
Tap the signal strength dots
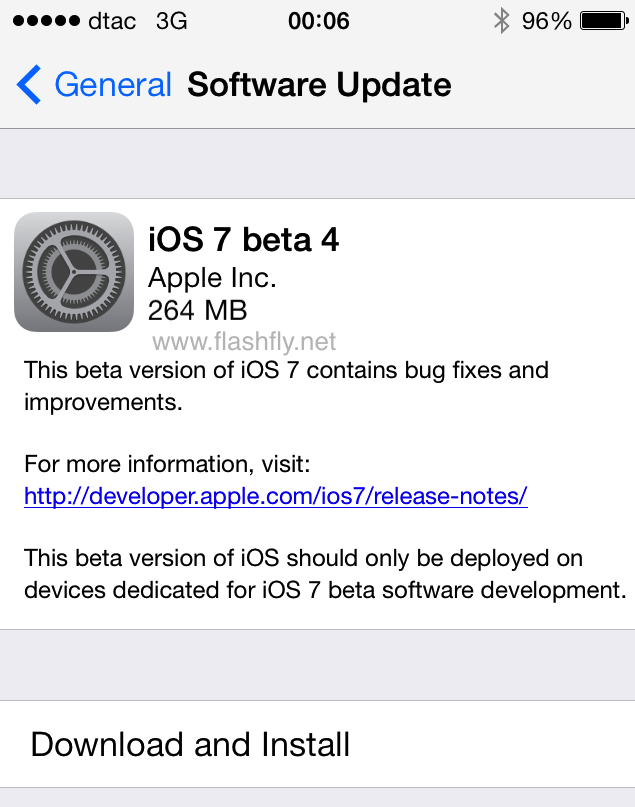pyautogui.click(x=40, y=21)
